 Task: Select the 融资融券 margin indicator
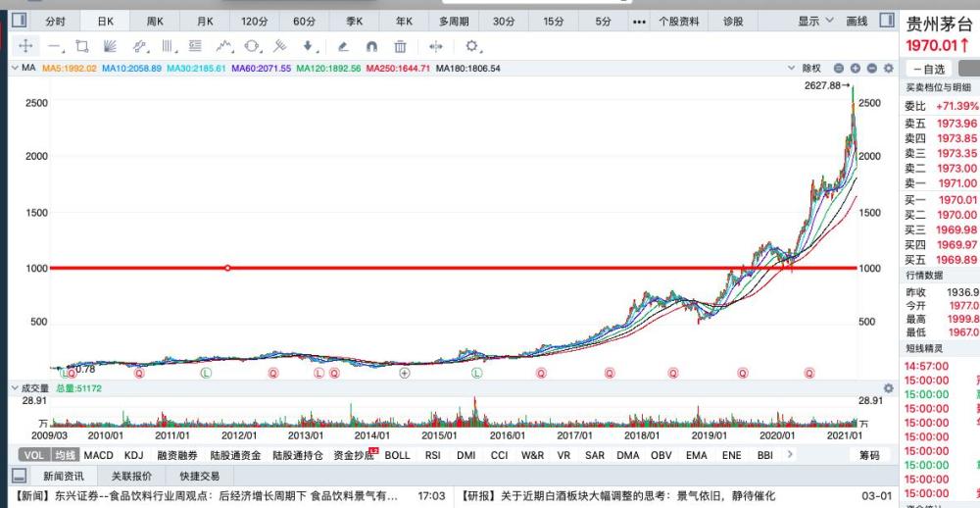point(176,455)
